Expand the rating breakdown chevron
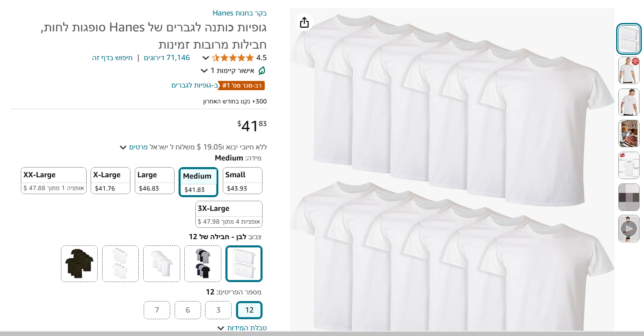The image size is (644, 336). [206, 58]
